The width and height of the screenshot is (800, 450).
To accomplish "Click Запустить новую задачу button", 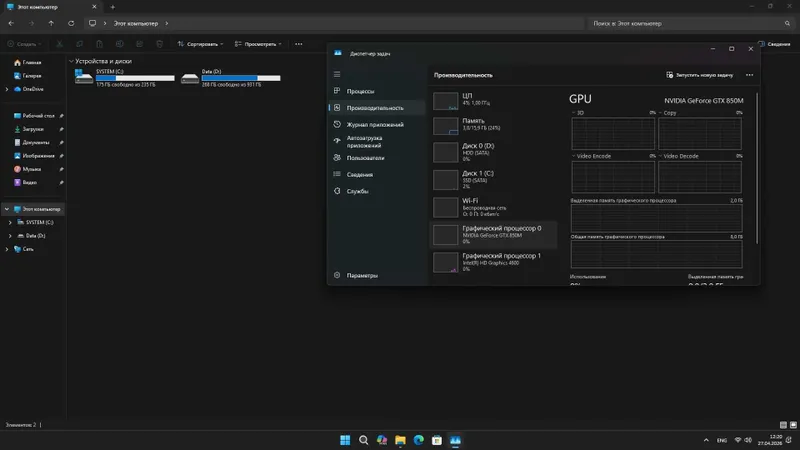I will [699, 75].
